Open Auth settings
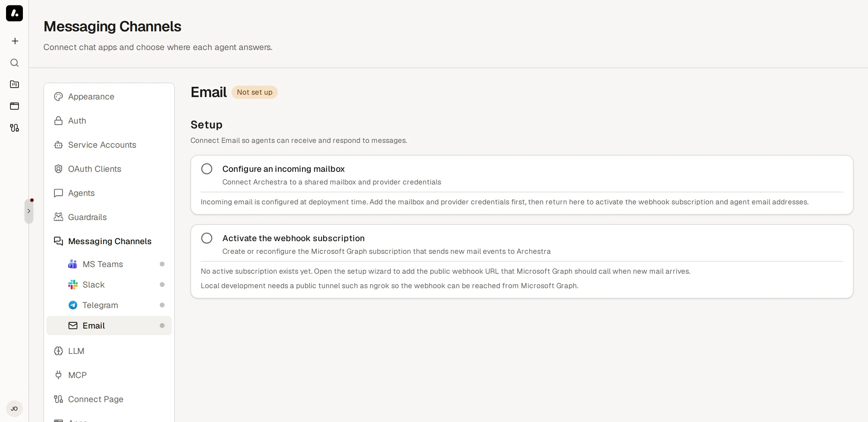This screenshot has width=868, height=422. coord(109,121)
